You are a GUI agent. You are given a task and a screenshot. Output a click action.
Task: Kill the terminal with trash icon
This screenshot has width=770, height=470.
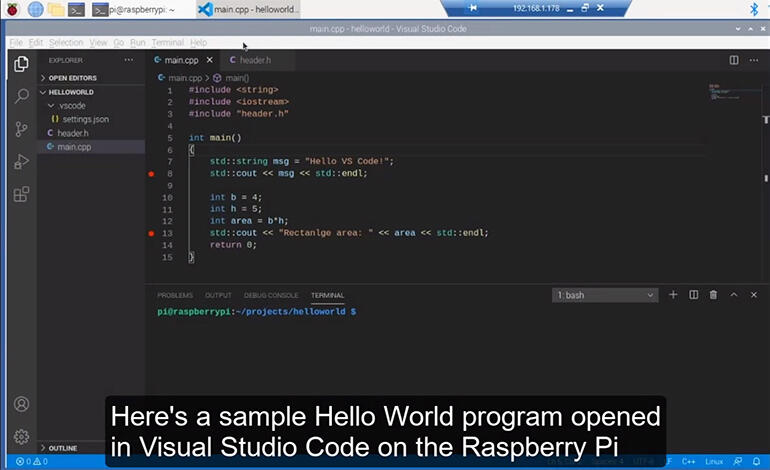click(x=714, y=295)
